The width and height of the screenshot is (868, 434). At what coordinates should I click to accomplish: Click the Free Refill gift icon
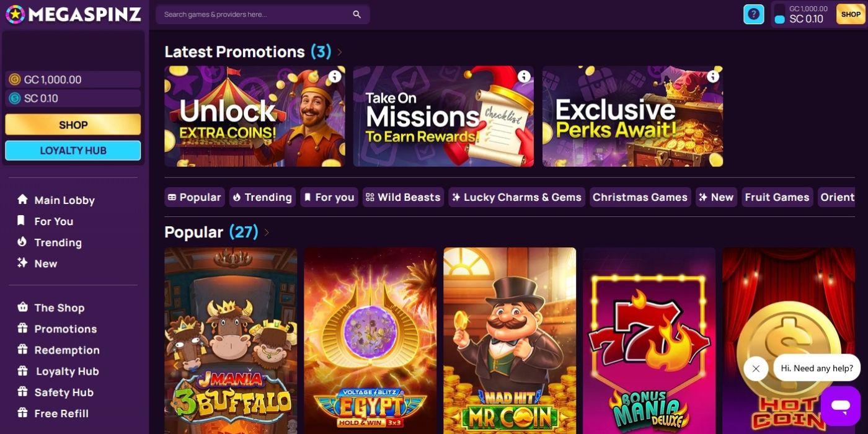tap(22, 413)
